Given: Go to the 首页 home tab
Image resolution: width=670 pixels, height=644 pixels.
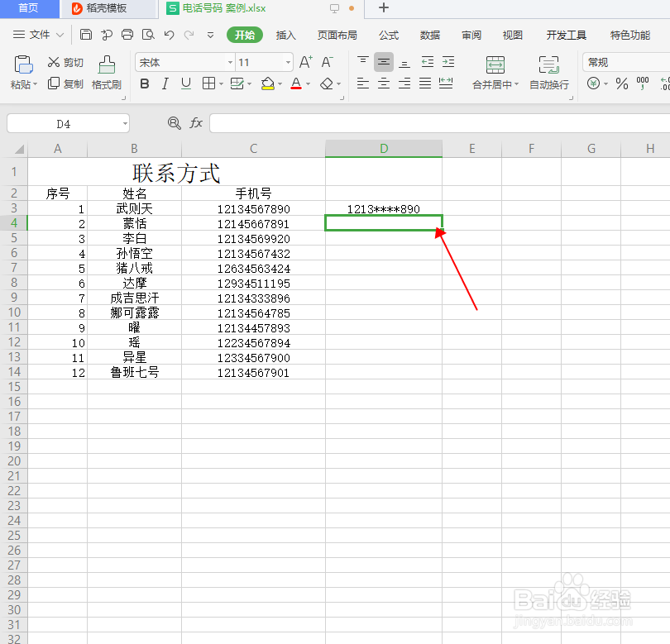Looking at the screenshot, I should [29, 8].
